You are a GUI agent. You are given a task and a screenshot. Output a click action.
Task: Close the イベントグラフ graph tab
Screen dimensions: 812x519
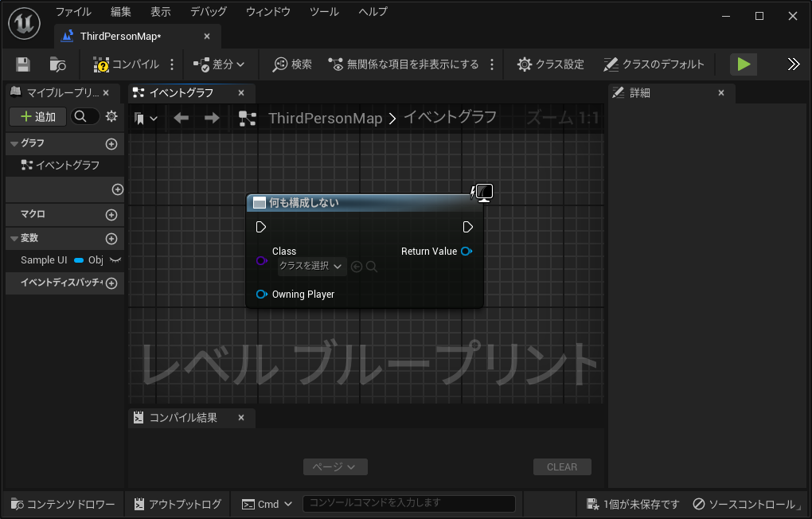(241, 92)
